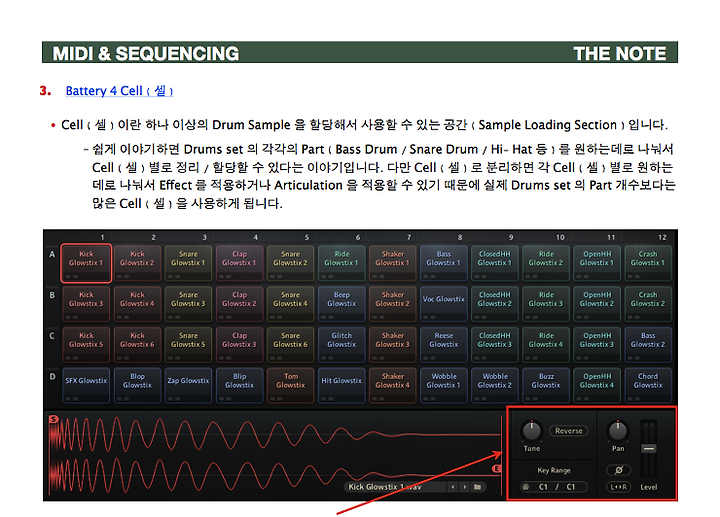Select the Blip Glowstix cell

point(239,385)
